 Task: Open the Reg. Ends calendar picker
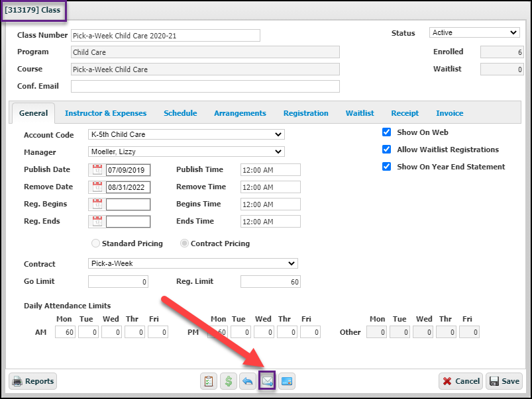(97, 222)
